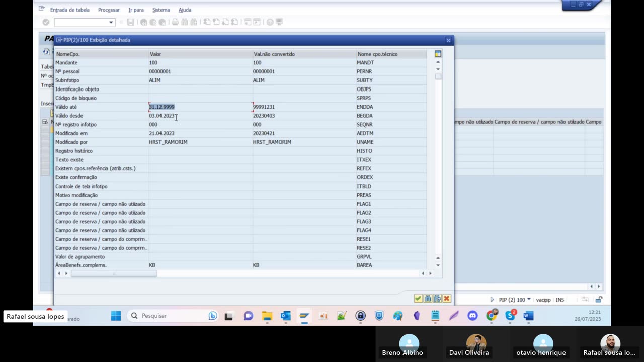Click the Find next icon in the dialog footer
The height and width of the screenshot is (362, 644).
[x=437, y=299]
